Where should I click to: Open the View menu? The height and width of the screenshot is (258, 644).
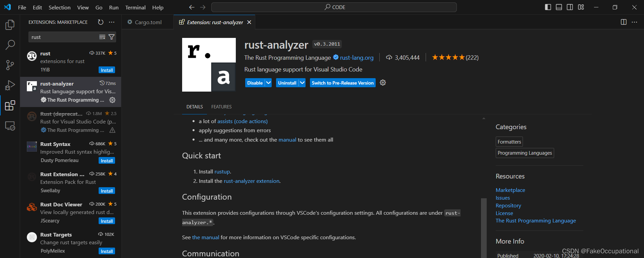click(83, 7)
